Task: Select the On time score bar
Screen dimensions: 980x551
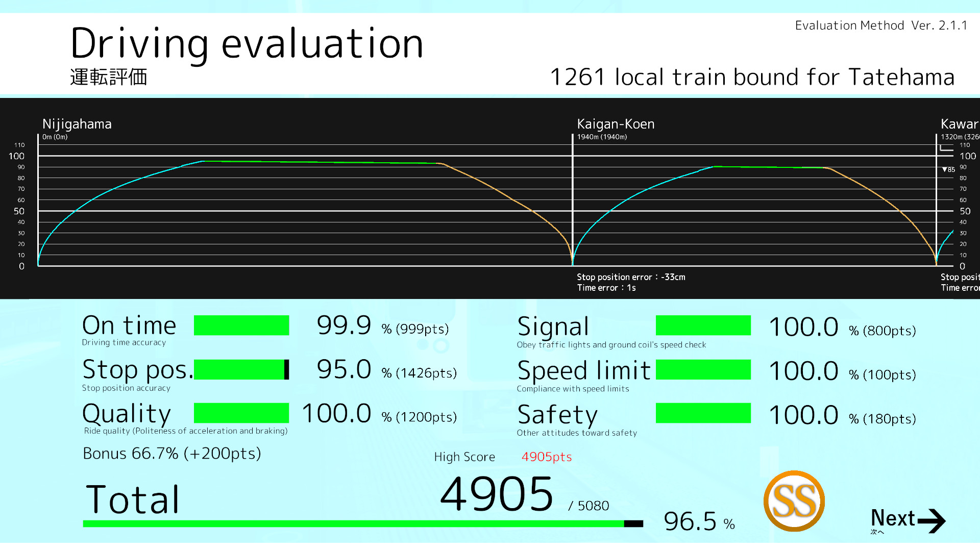Action: click(x=241, y=325)
